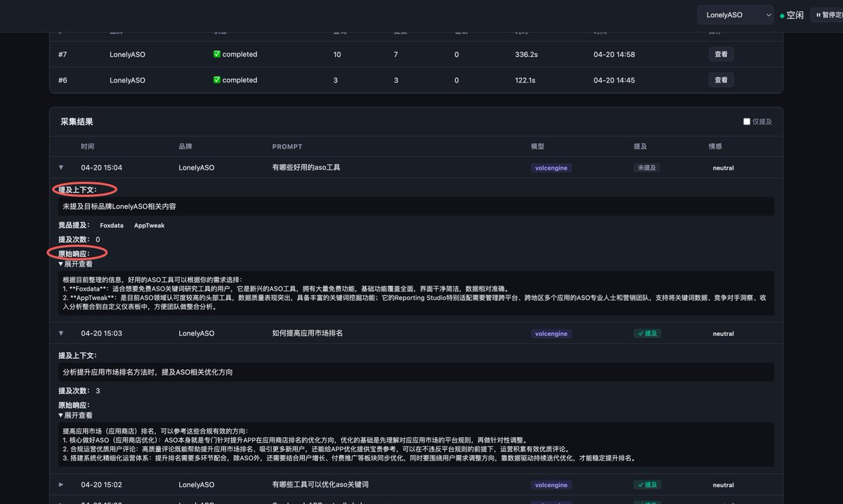Viewport: 843px width, 504px height.
Task: Click response text starting 提高应用市场（应用商店）排名
Action: click(416, 444)
